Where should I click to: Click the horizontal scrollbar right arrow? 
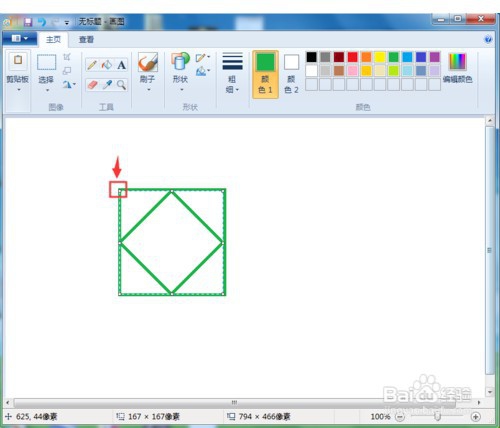479,403
